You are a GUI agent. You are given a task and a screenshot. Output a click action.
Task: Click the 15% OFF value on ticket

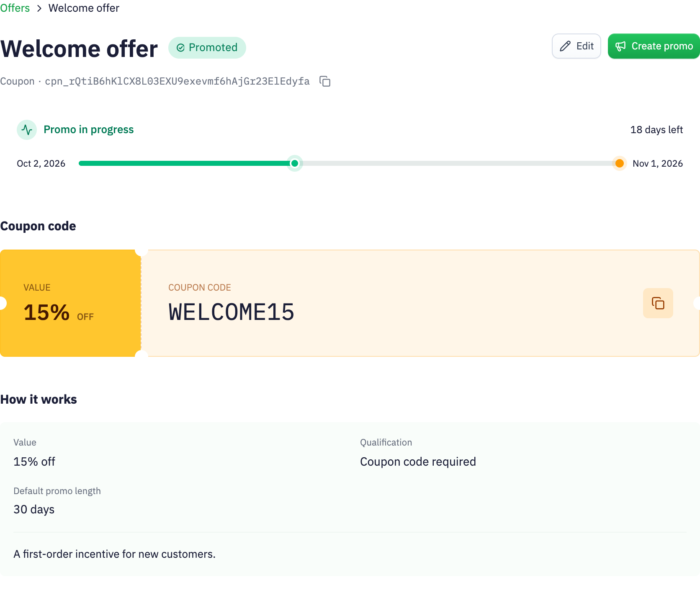59,313
